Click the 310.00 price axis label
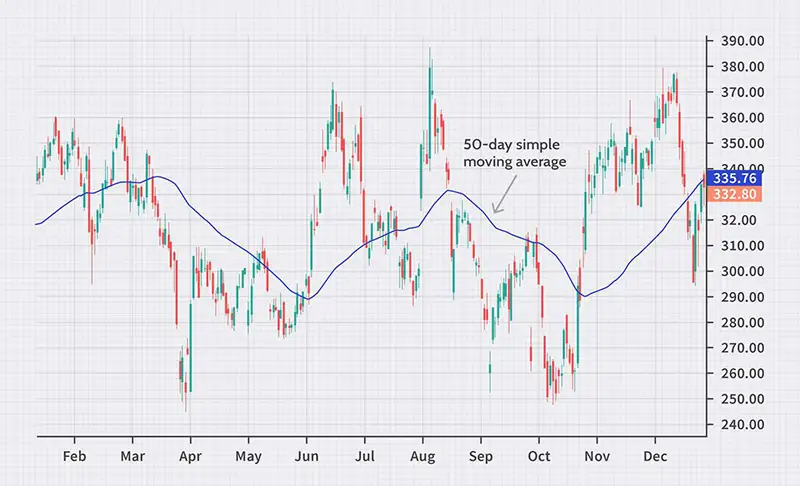The height and width of the screenshot is (486, 800). [x=742, y=246]
